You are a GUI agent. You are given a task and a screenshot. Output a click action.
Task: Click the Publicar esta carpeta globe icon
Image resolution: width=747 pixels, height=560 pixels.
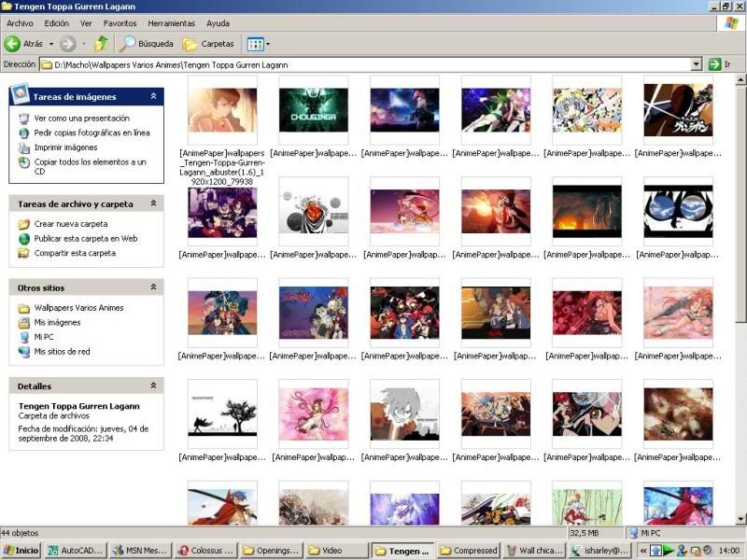[x=24, y=239]
